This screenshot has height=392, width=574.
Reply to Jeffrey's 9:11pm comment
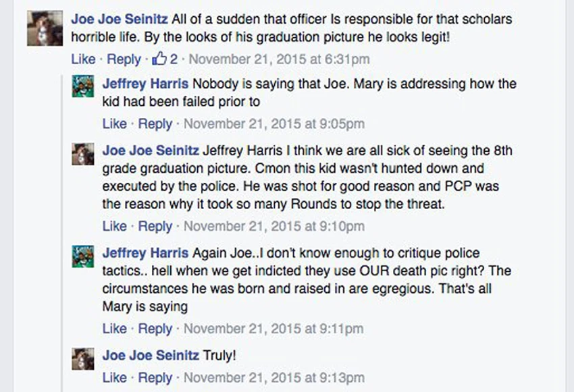(x=155, y=329)
